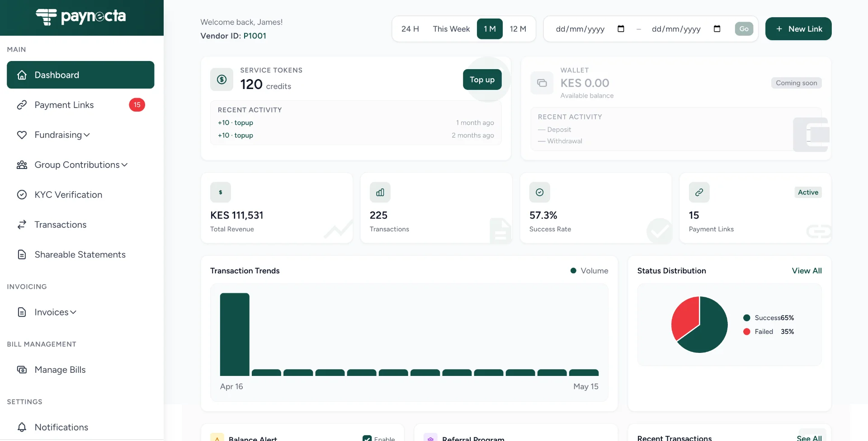Click the Payment Links card chain icon
868x441 pixels.
pyautogui.click(x=699, y=192)
